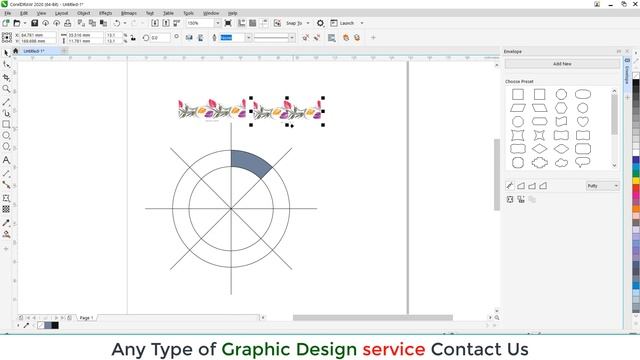Viewport: 640px width, 360px height.
Task: Select the Drop Shadow effects tool
Action: pos(6,198)
